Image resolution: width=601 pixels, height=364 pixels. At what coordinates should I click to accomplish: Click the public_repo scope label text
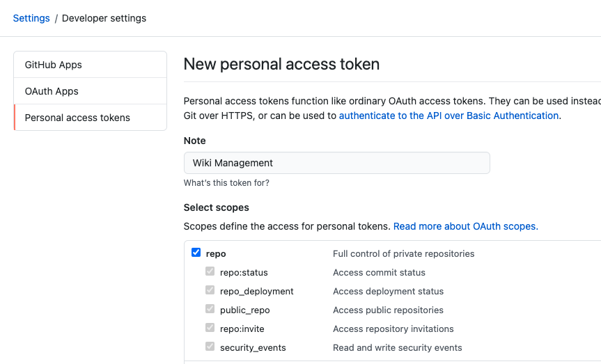tap(244, 310)
